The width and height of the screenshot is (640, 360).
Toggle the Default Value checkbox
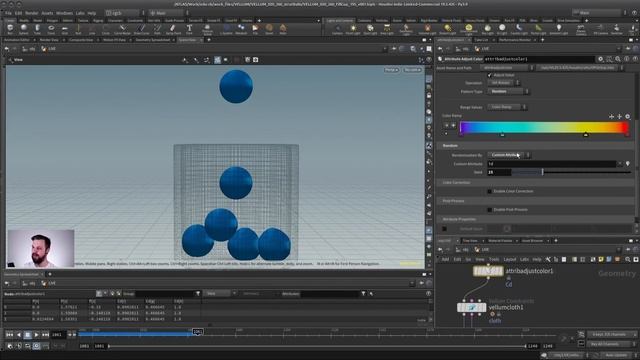[x=444, y=229]
